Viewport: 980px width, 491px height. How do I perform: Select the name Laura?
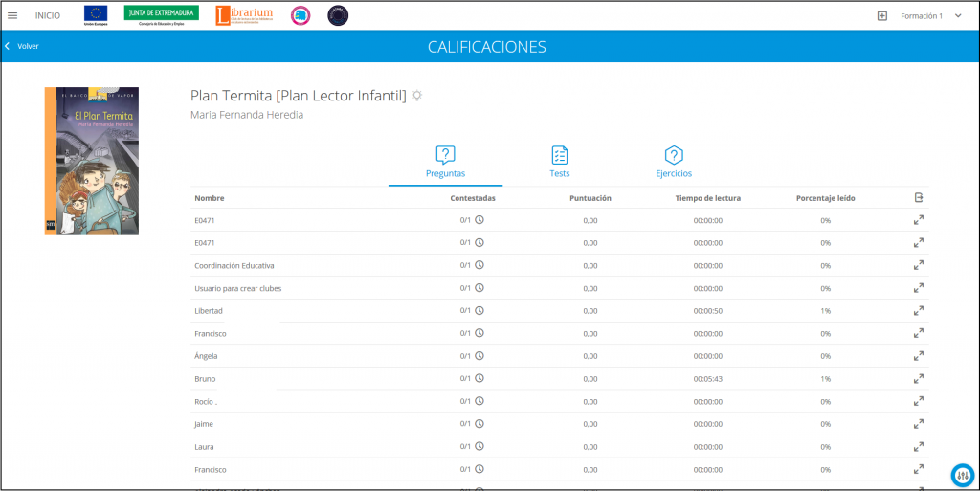click(205, 447)
